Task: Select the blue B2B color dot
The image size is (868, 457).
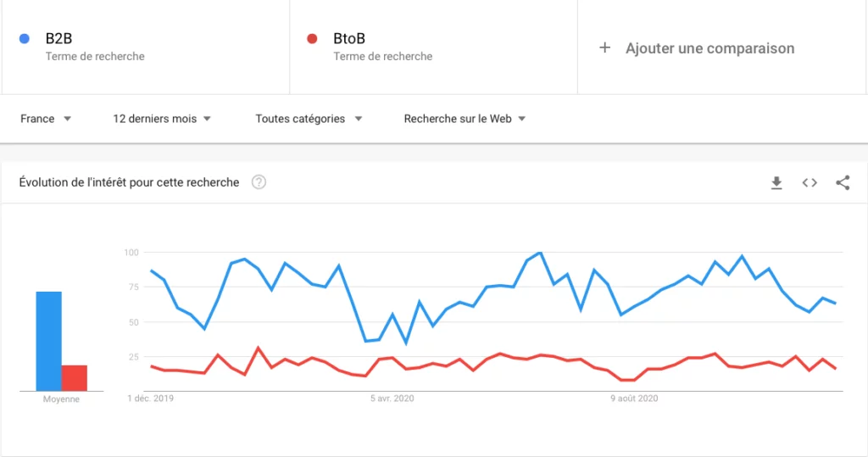Action: coord(25,38)
